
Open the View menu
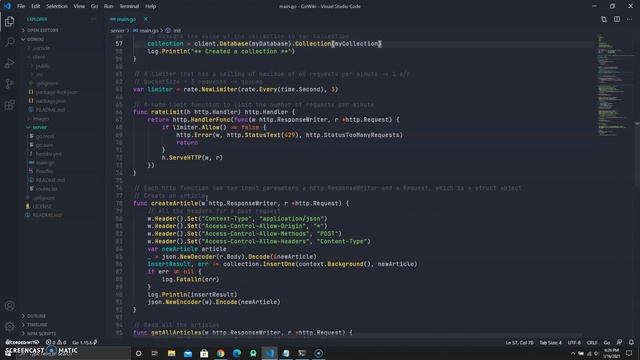coord(79,6)
